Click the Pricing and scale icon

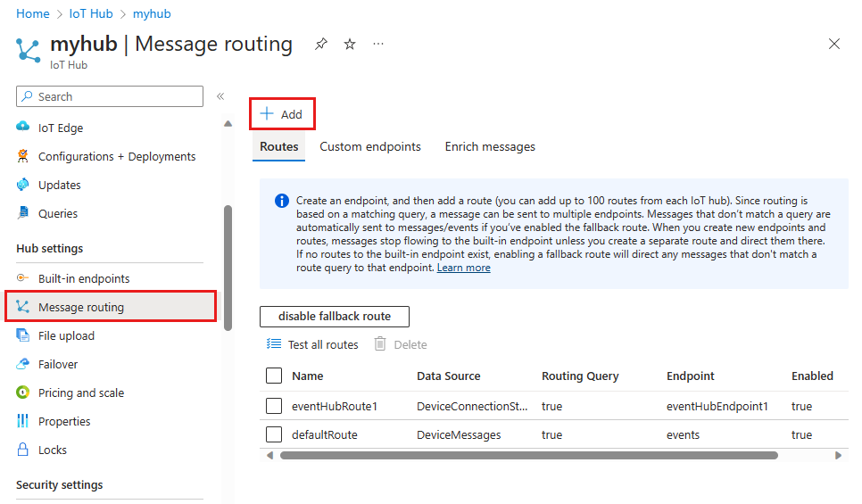23,392
